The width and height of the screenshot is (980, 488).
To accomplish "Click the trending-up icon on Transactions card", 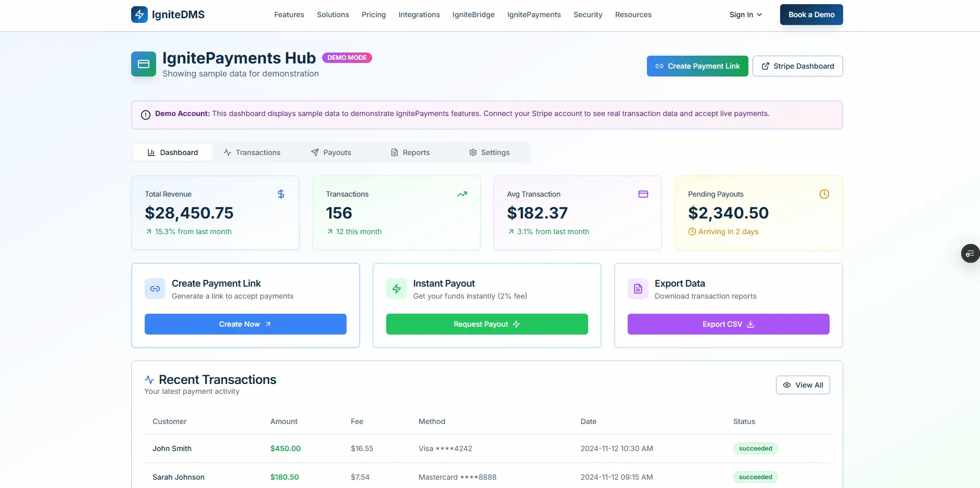I will click(462, 194).
